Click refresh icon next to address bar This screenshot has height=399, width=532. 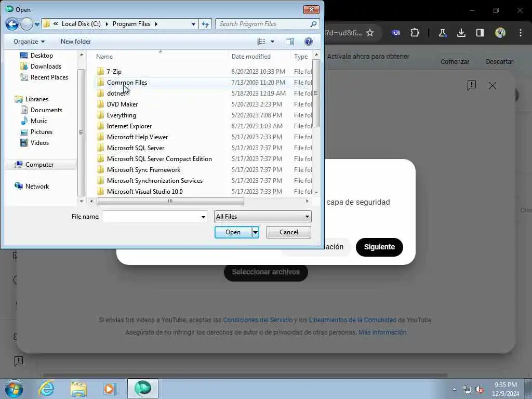click(x=205, y=24)
